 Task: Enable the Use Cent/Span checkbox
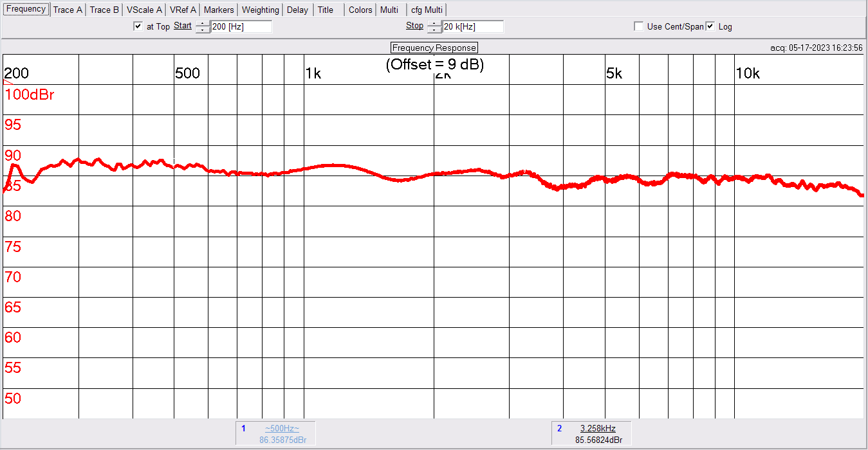[638, 26]
